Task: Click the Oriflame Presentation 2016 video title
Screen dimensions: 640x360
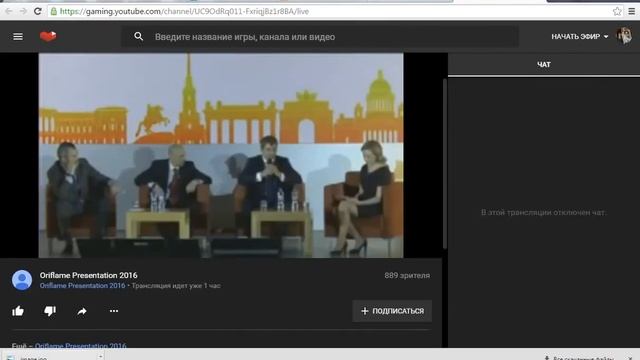Action: click(x=89, y=276)
